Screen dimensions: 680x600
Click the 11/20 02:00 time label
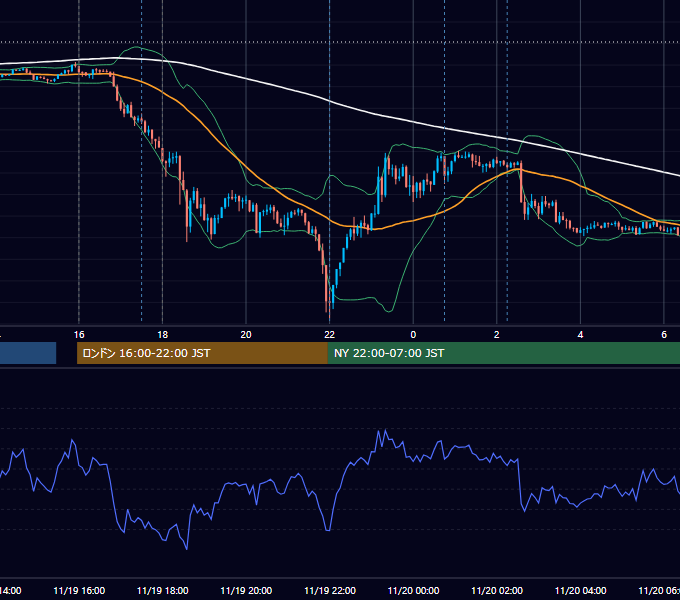tap(497, 590)
